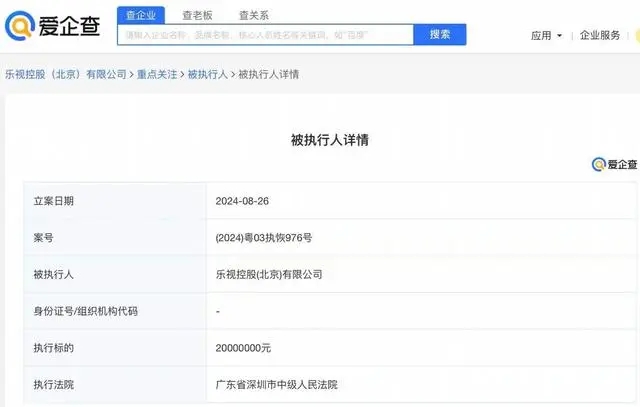Screen dimensions: 640x407
Task: Click the 爱企查 logo at top left
Action: coord(53,26)
